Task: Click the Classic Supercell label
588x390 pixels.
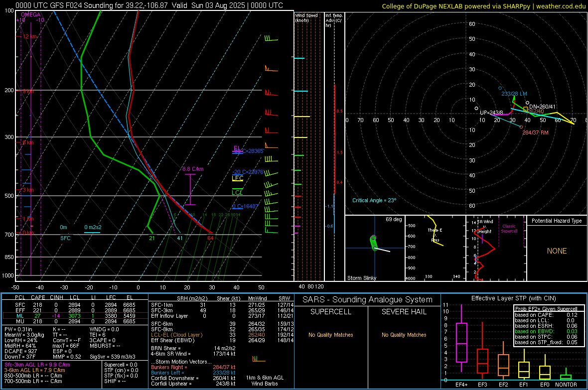Action: click(x=509, y=229)
